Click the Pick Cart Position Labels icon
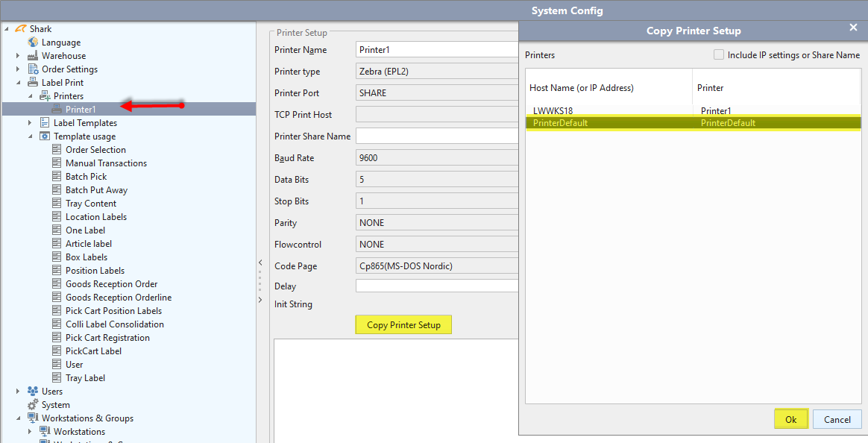 [57, 311]
